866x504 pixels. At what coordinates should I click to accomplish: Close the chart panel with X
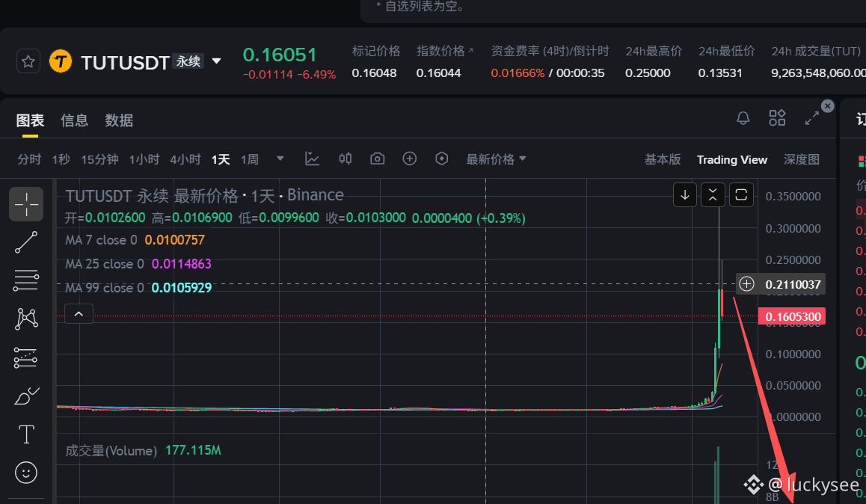click(x=827, y=106)
